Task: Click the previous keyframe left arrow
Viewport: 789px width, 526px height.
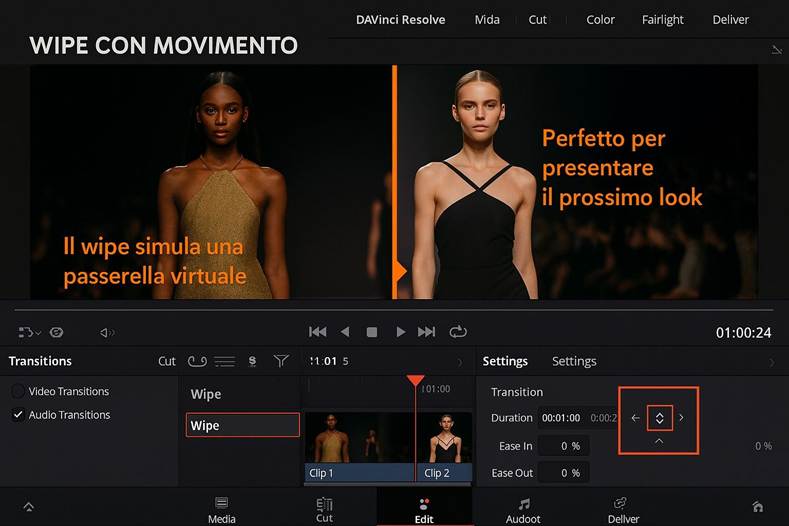Action: [636, 418]
